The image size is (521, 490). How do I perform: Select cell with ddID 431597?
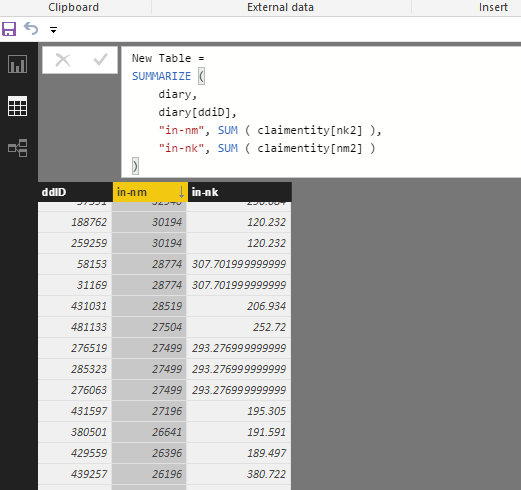point(75,411)
